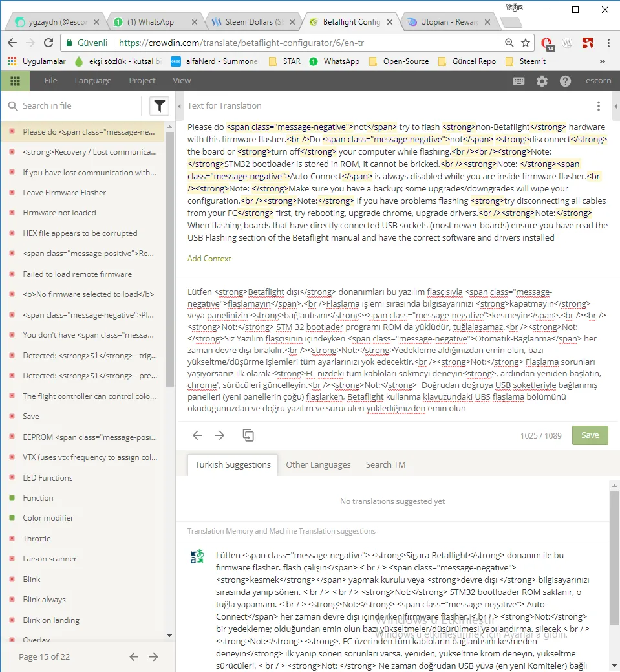Select the Turkish Suggestions tab
Screen dimensions: 620x672
coord(233,464)
